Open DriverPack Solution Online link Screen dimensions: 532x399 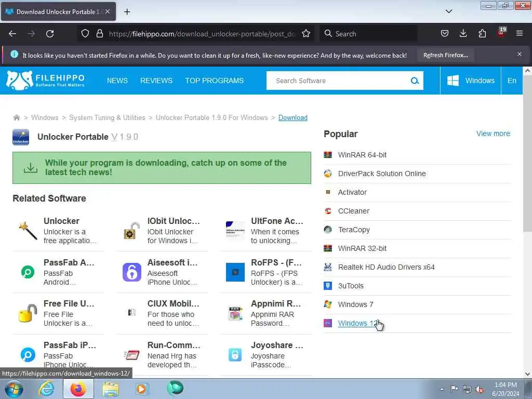point(382,174)
